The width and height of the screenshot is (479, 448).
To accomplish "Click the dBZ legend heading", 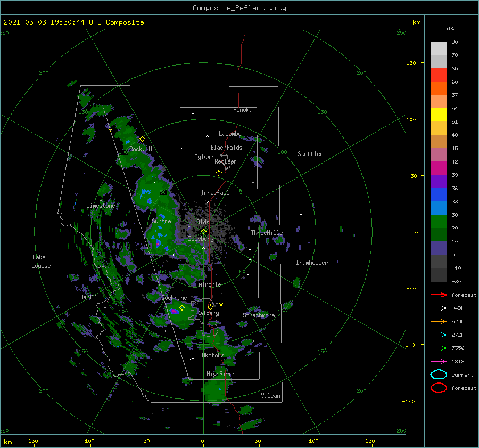I will coord(451,28).
